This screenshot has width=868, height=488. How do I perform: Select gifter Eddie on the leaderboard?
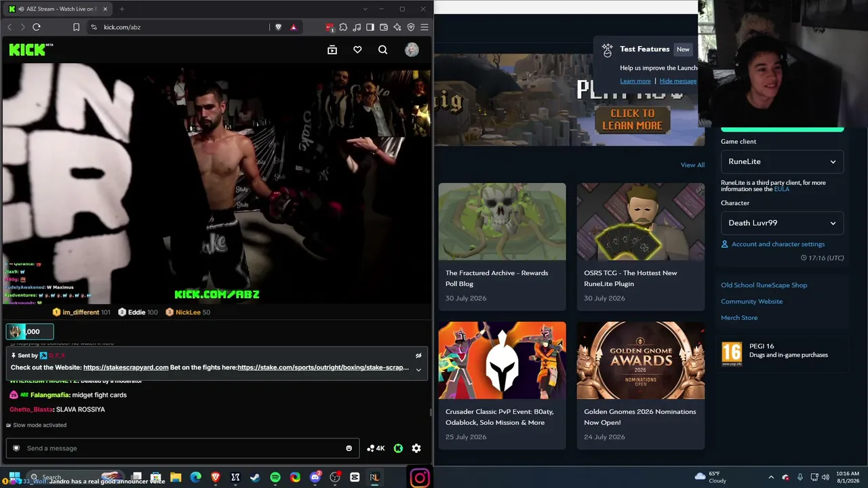point(138,312)
